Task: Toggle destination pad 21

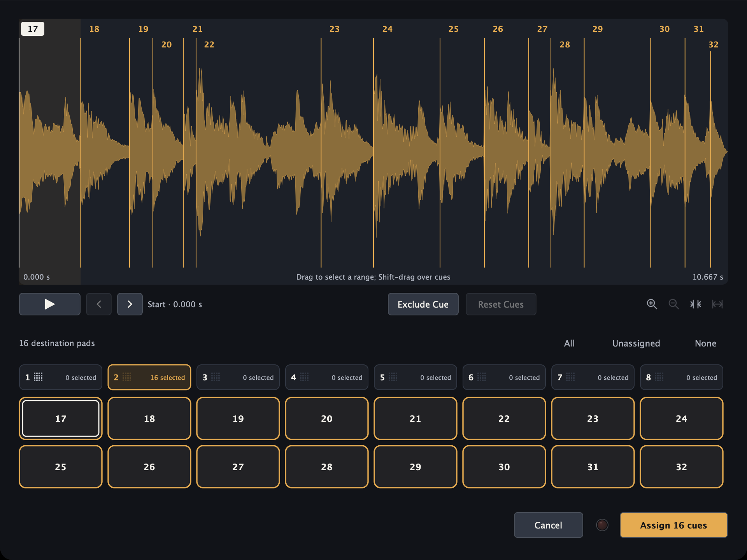Action: coord(416,418)
